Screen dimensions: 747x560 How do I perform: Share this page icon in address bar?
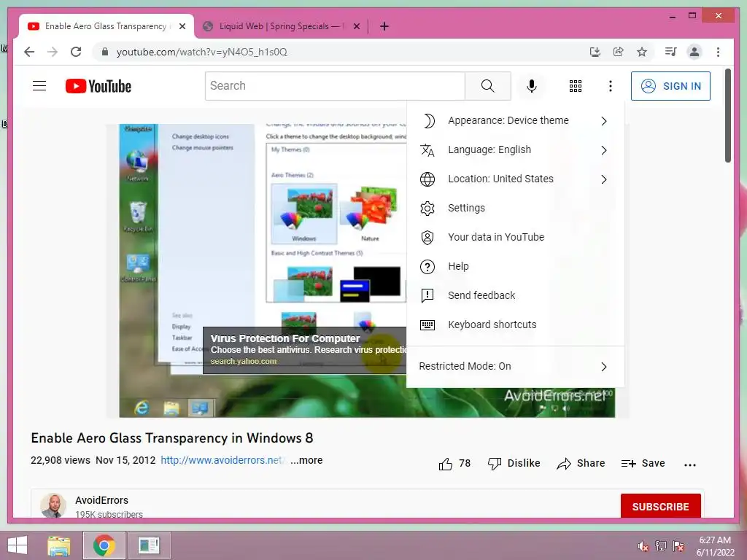point(618,52)
